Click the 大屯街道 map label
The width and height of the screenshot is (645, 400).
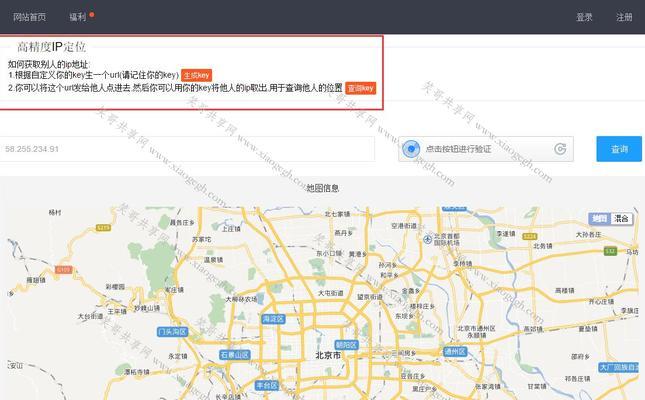[330, 293]
